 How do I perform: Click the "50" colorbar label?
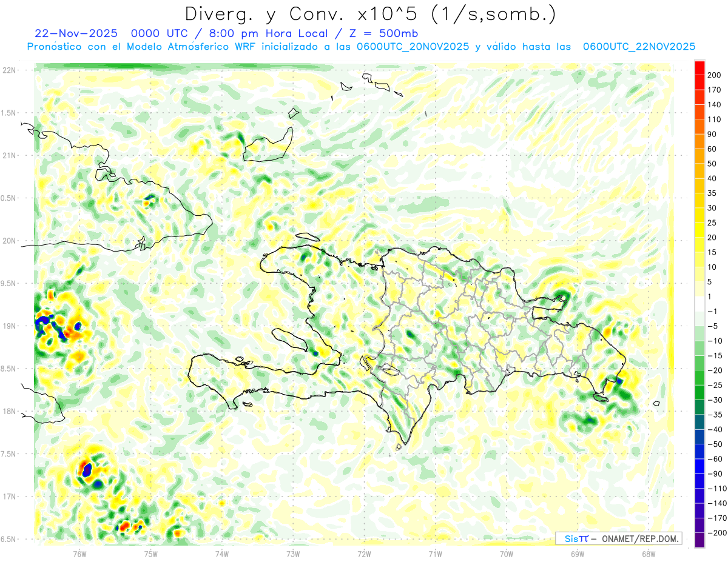point(712,164)
